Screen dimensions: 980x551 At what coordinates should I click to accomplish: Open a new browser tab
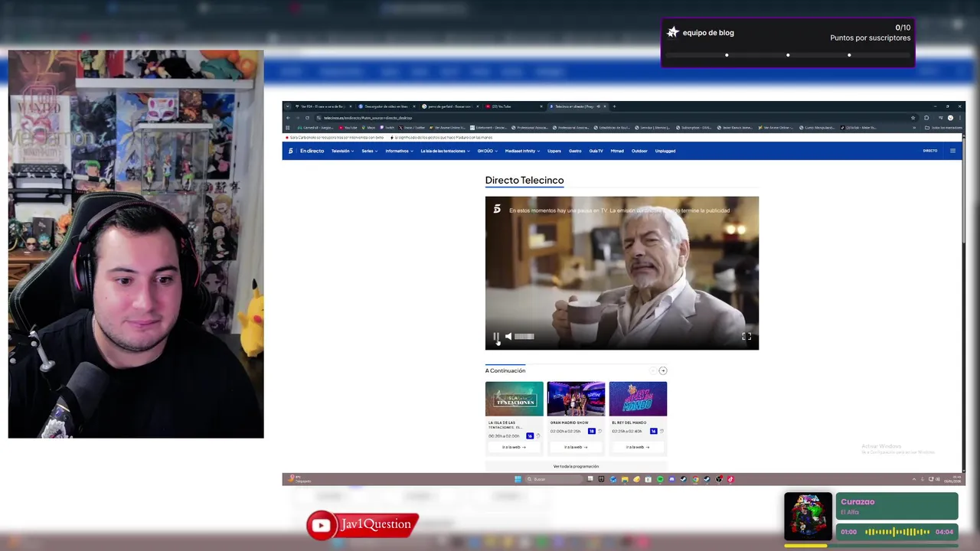(x=614, y=106)
